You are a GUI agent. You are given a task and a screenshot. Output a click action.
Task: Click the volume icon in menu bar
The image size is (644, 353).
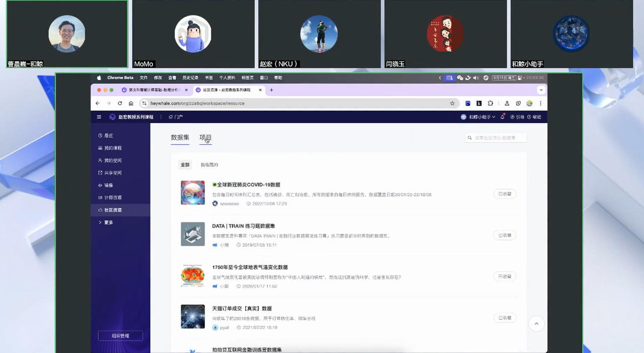475,78
